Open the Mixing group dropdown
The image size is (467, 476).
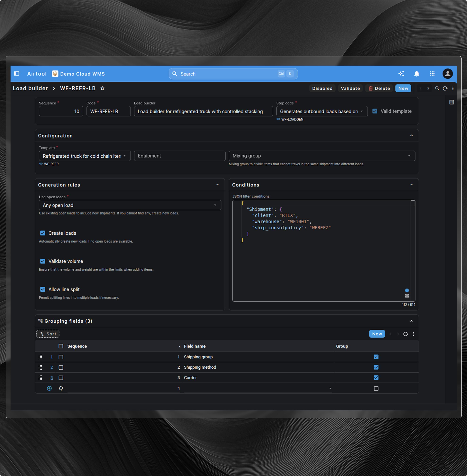pyautogui.click(x=322, y=156)
